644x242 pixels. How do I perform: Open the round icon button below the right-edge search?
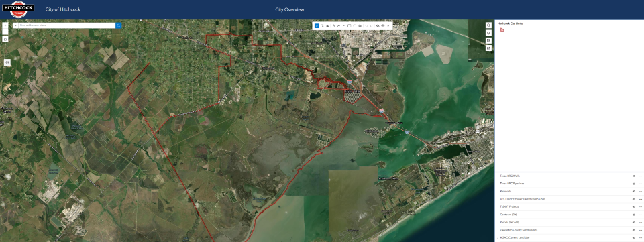coord(489,32)
